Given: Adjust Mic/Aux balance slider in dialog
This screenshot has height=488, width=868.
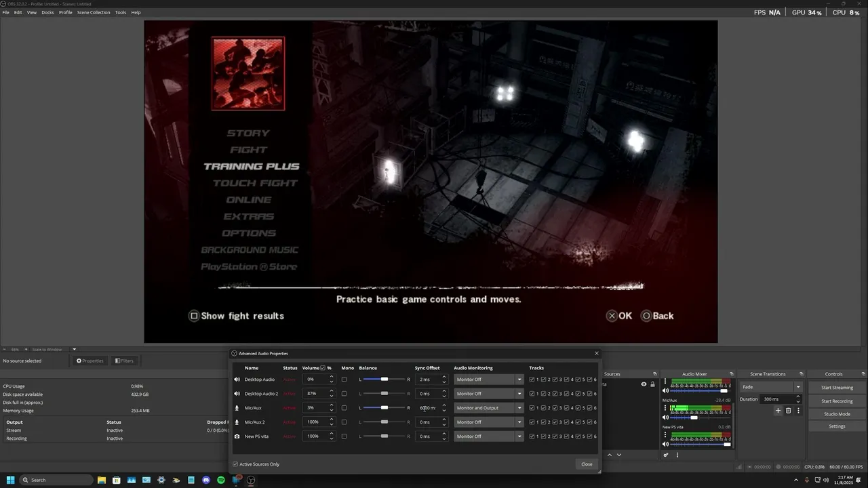Looking at the screenshot, I should [x=384, y=408].
